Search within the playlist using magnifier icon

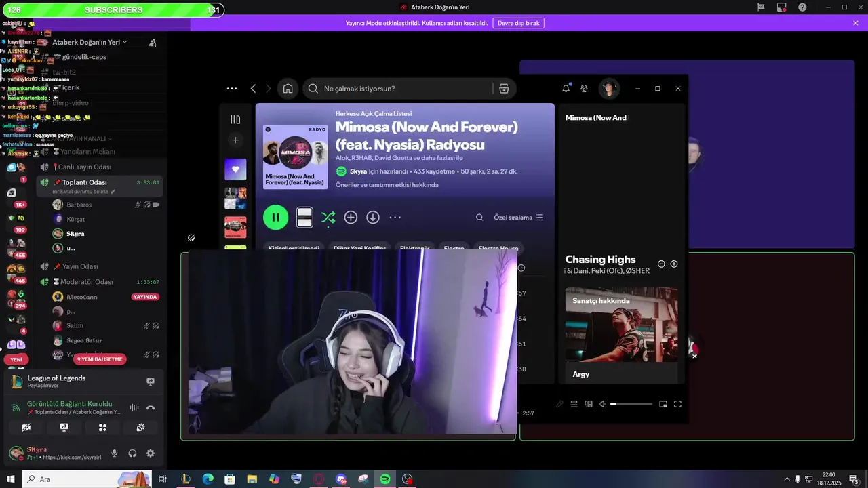click(x=479, y=218)
